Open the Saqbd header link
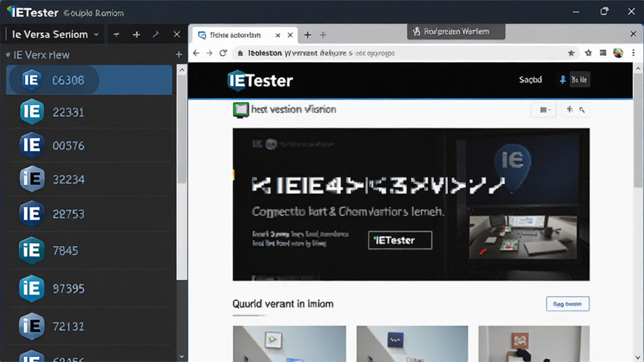 530,80
